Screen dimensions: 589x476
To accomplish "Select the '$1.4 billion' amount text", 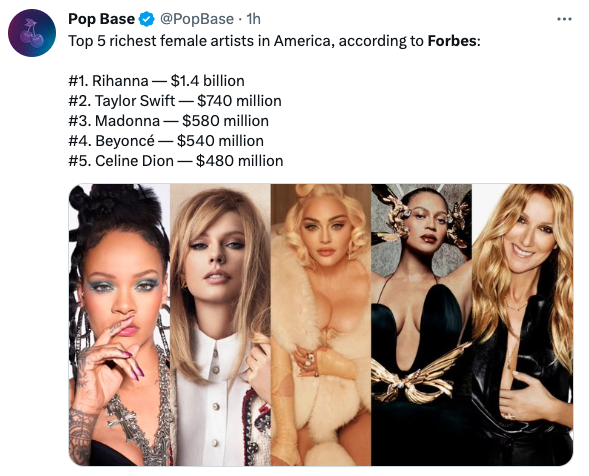I will (x=208, y=81).
